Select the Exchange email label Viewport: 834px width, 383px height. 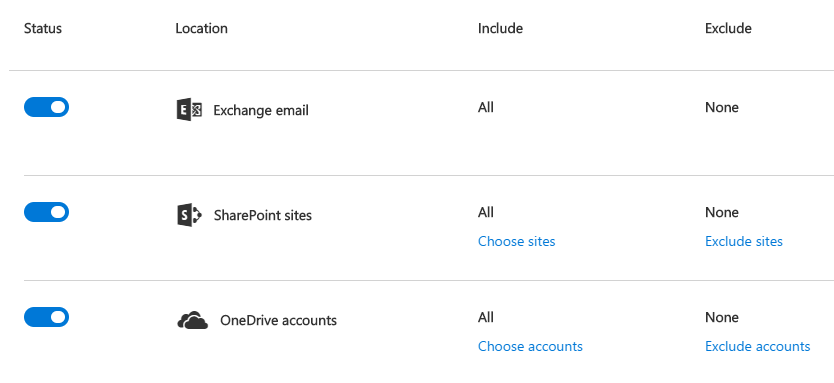tap(261, 111)
